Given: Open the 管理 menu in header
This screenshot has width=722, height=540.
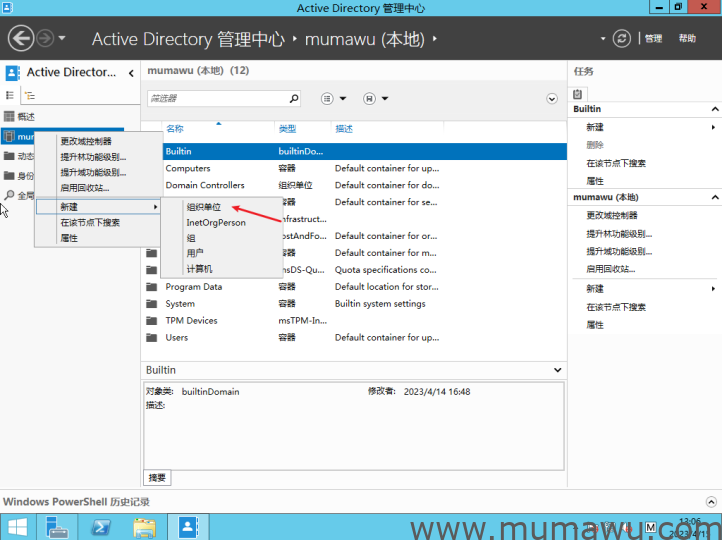Looking at the screenshot, I should (653, 39).
